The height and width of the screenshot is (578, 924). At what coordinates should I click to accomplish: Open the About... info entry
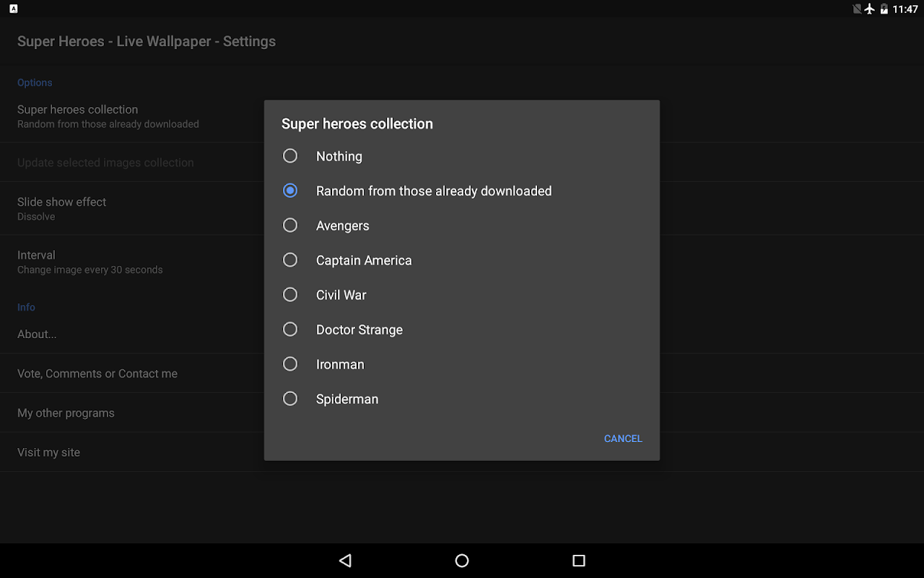point(37,335)
